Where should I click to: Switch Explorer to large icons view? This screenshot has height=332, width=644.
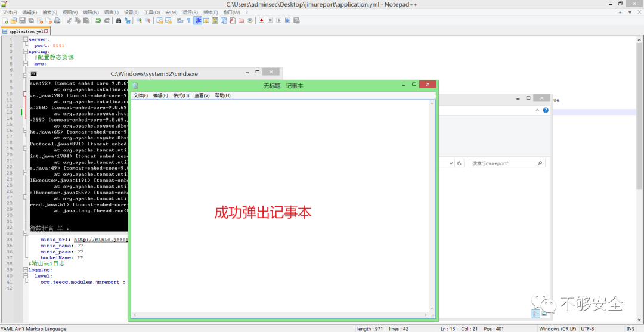coord(544,314)
